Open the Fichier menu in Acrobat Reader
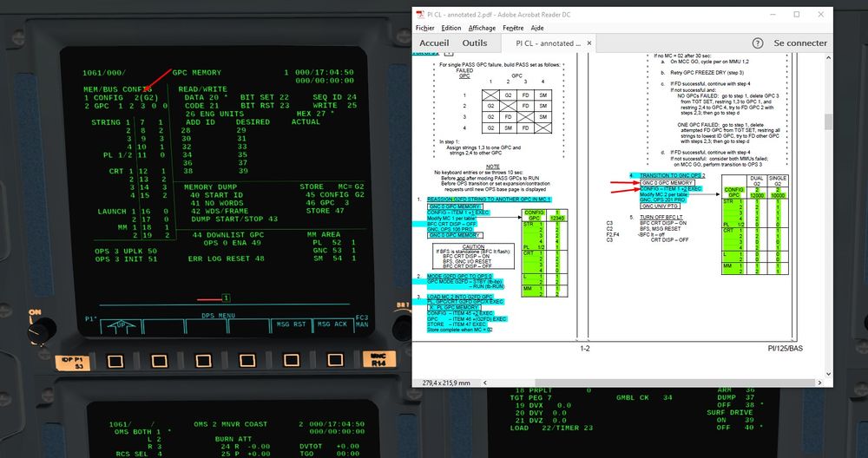Image resolution: width=868 pixels, height=458 pixels. coord(424,28)
